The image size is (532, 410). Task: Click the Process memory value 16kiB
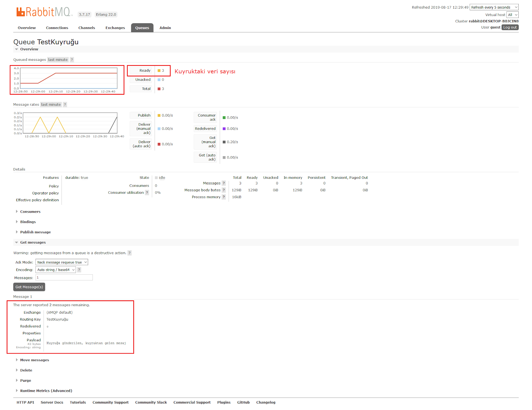point(237,197)
